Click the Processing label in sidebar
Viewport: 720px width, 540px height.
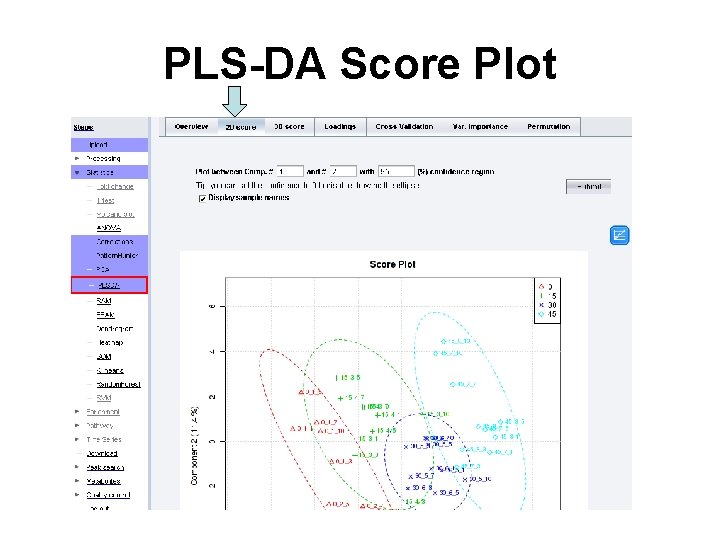click(x=103, y=158)
